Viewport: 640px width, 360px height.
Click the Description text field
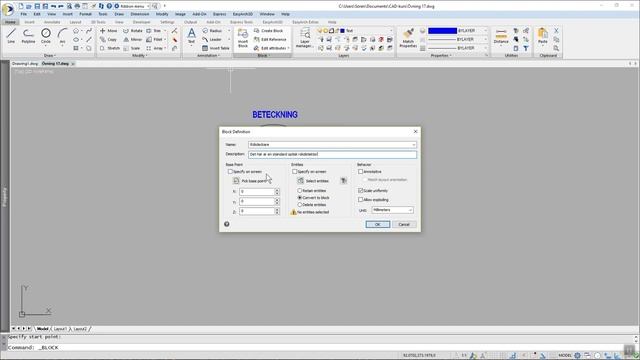pos(332,155)
